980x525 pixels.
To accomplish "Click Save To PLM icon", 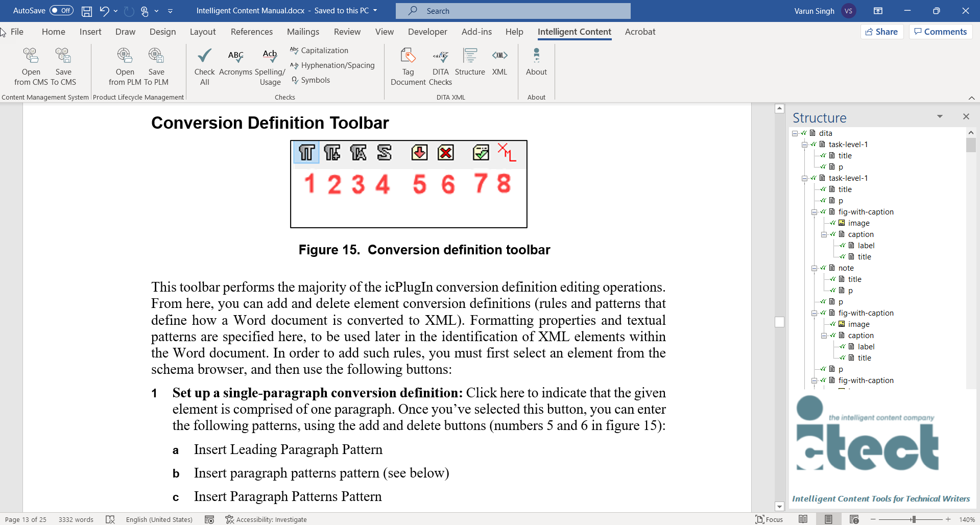I will coord(156,66).
